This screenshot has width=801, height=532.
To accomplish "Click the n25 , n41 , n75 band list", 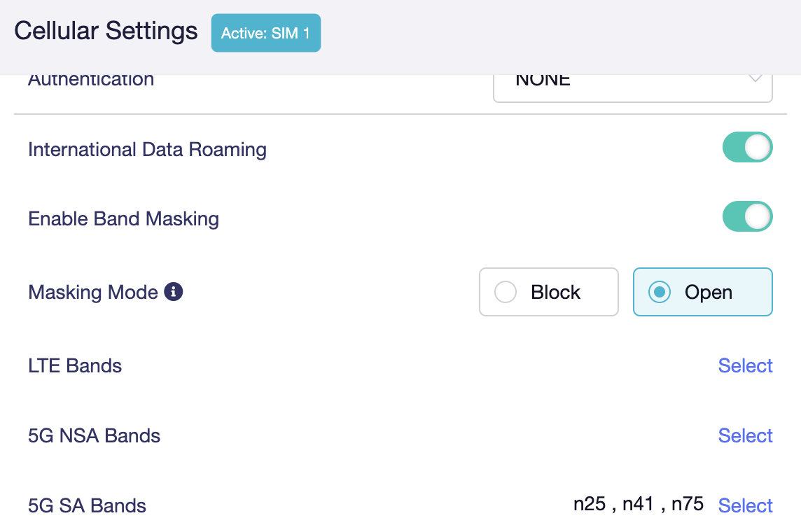I will pyautogui.click(x=638, y=504).
